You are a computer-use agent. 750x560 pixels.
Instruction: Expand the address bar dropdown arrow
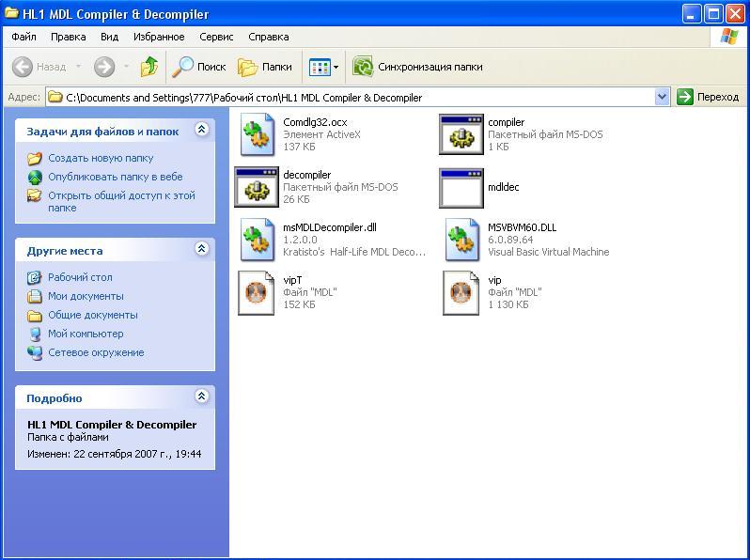662,97
